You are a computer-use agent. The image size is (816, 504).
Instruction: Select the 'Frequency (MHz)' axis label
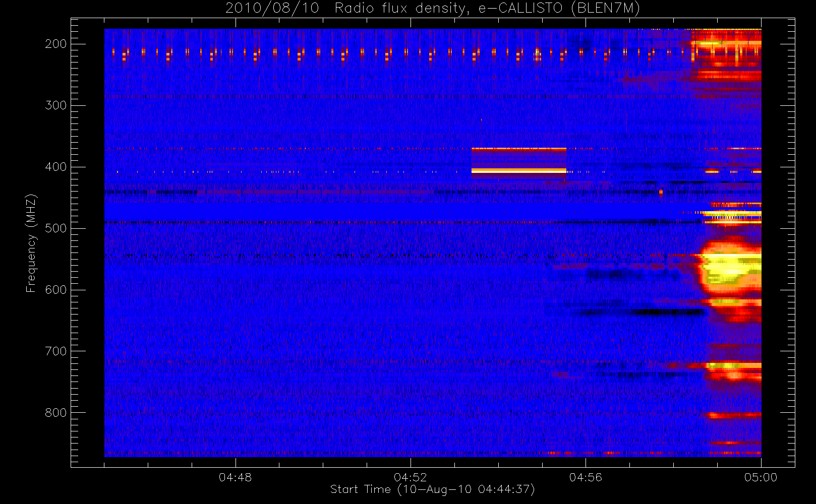click(x=31, y=243)
